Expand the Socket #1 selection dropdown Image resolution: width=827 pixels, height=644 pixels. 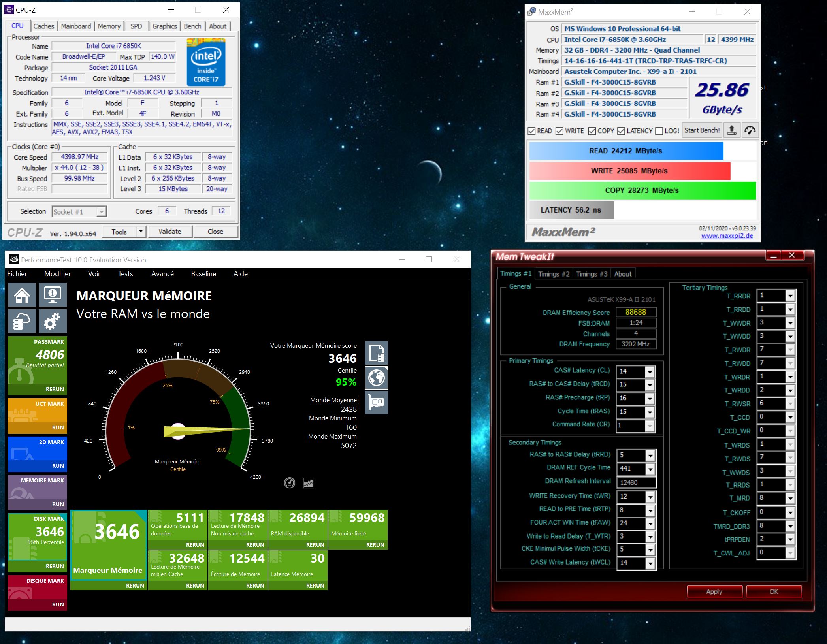click(102, 212)
